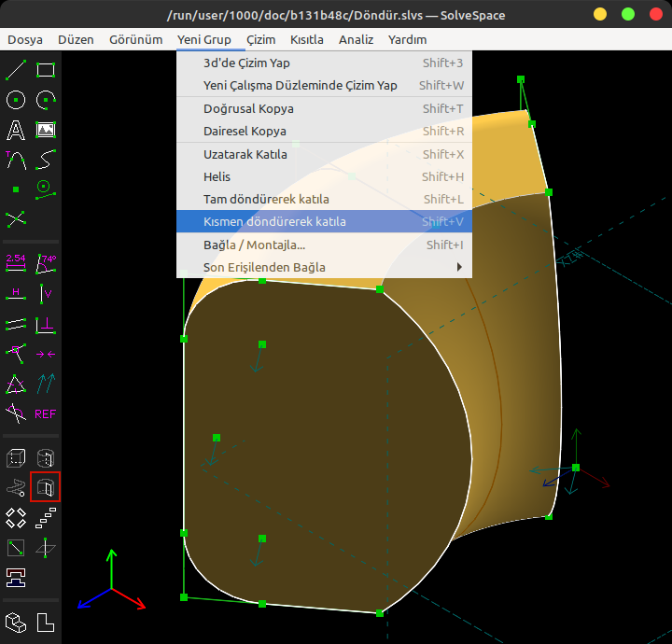Screen dimensions: 672x644
Task: Click the highlighted revolve group icon
Action: [x=46, y=487]
